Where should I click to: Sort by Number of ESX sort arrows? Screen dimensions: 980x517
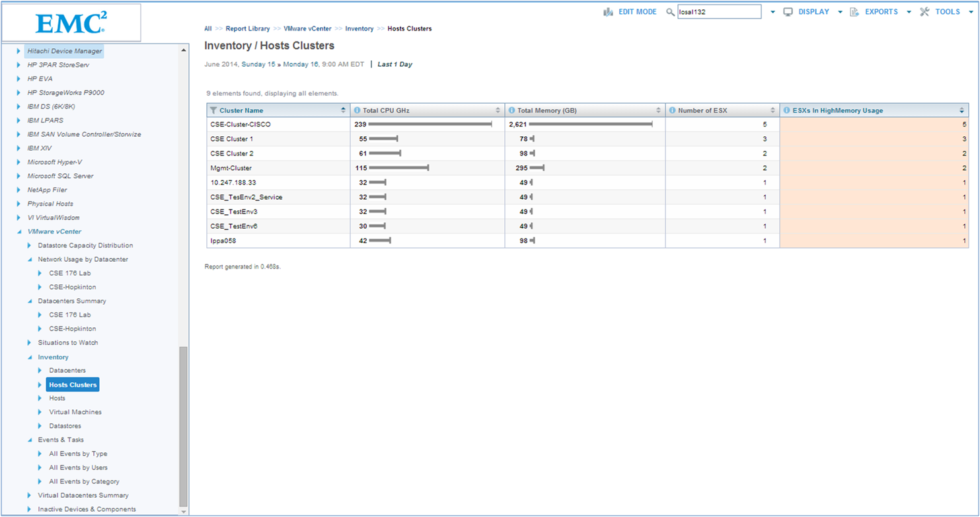[x=773, y=110]
